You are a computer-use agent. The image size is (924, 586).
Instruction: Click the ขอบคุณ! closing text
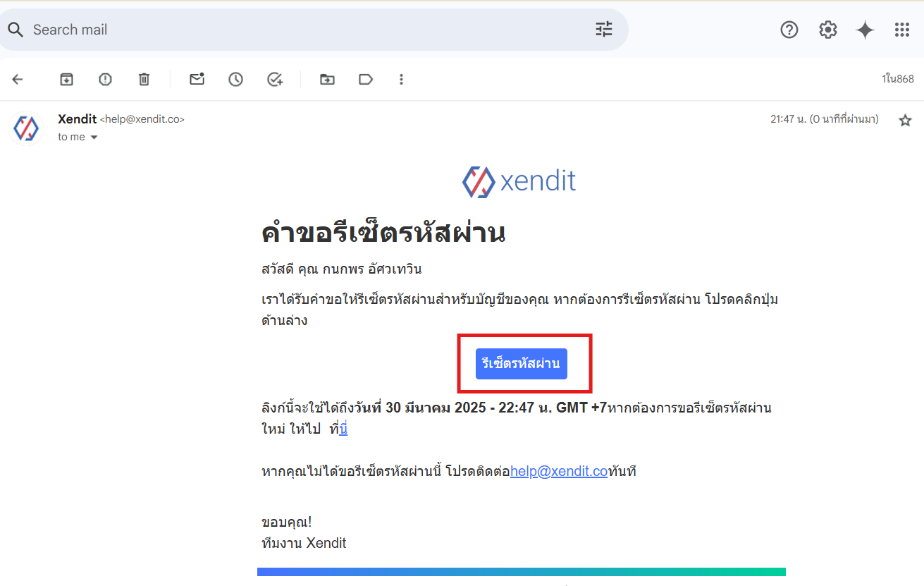(x=286, y=523)
